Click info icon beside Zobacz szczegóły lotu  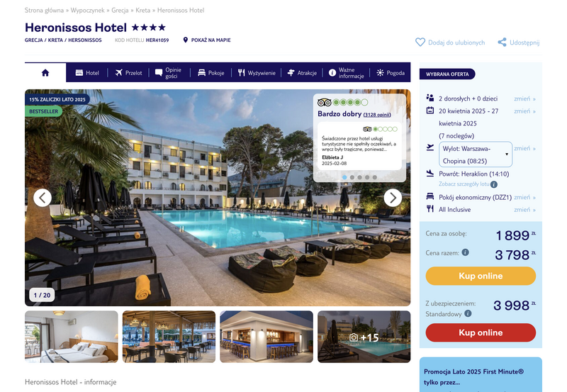tap(494, 184)
